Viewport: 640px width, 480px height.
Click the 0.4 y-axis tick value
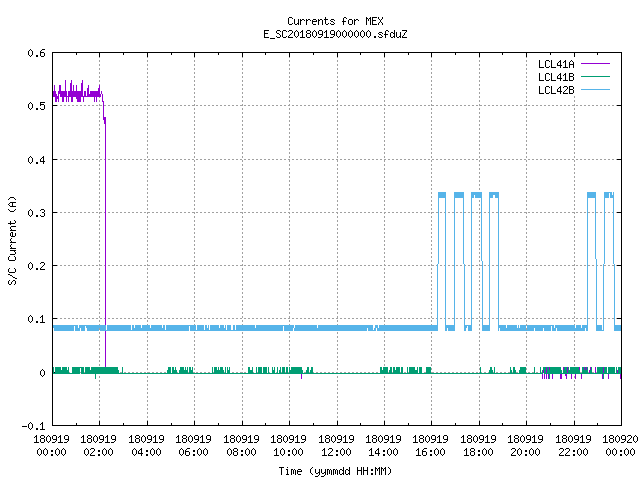point(37,160)
